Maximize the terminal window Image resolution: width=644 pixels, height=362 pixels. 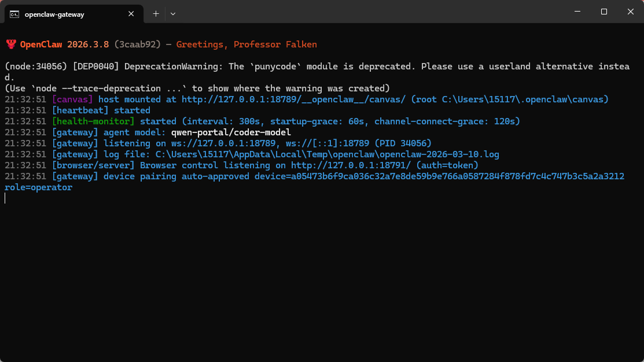click(603, 12)
